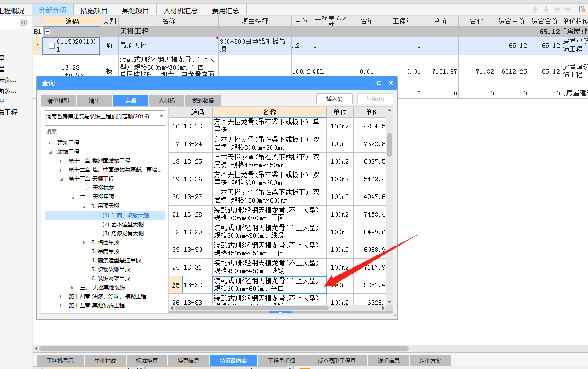Image resolution: width=588 pixels, height=369 pixels.
Task: Expand 第十五章 其他装饰工程 node
Action: [x=61, y=306]
